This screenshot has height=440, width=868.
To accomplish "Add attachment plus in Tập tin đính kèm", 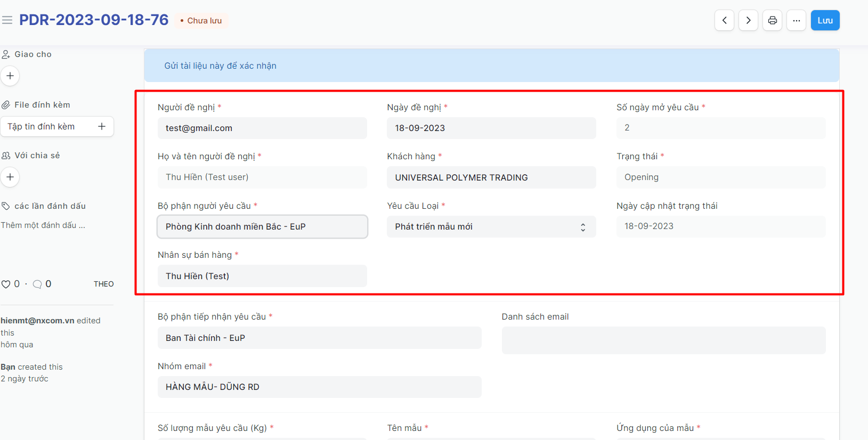I will pyautogui.click(x=102, y=126).
